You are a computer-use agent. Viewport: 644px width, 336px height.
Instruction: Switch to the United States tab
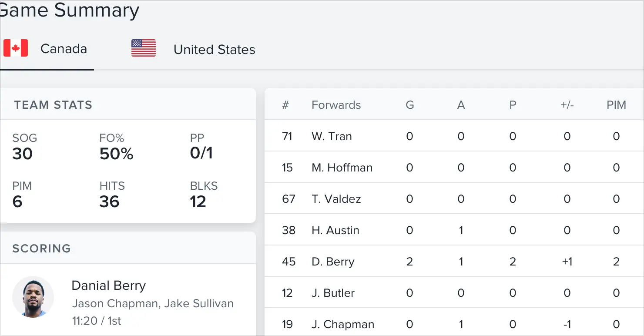(214, 50)
